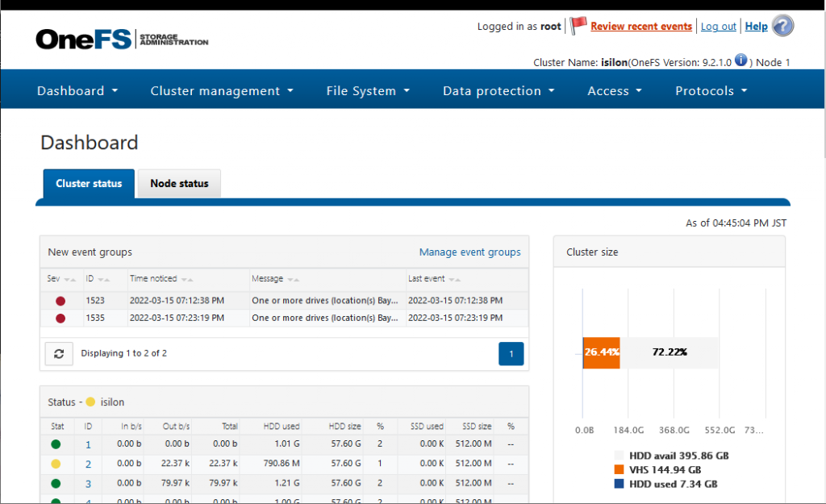
Task: Expand the Cluster management menu
Action: pos(222,90)
